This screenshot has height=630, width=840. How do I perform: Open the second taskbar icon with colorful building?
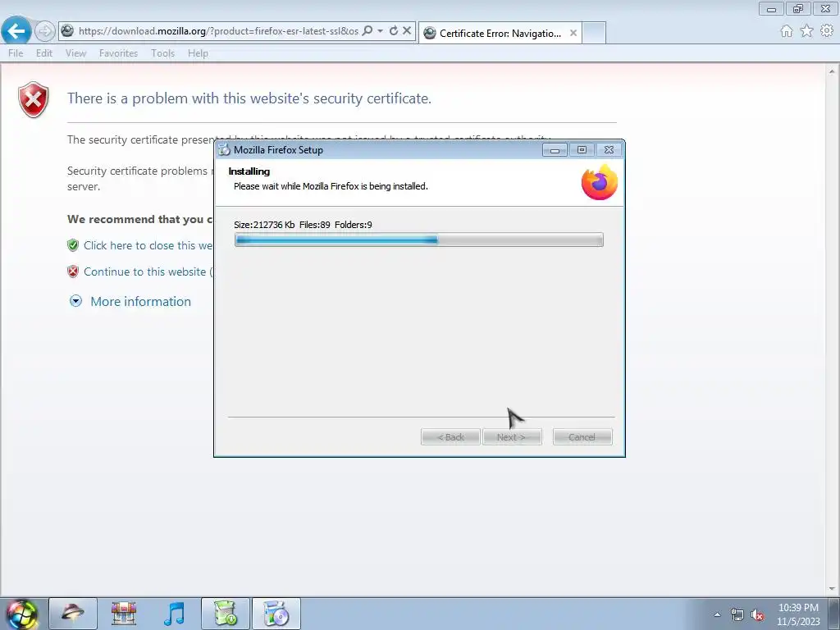(x=124, y=614)
